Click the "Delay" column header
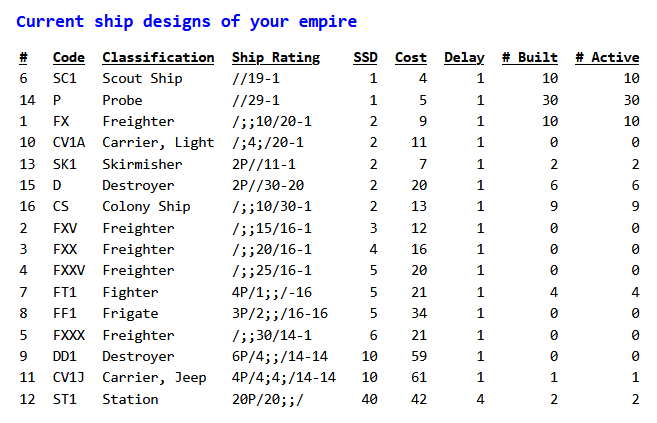 [x=463, y=57]
